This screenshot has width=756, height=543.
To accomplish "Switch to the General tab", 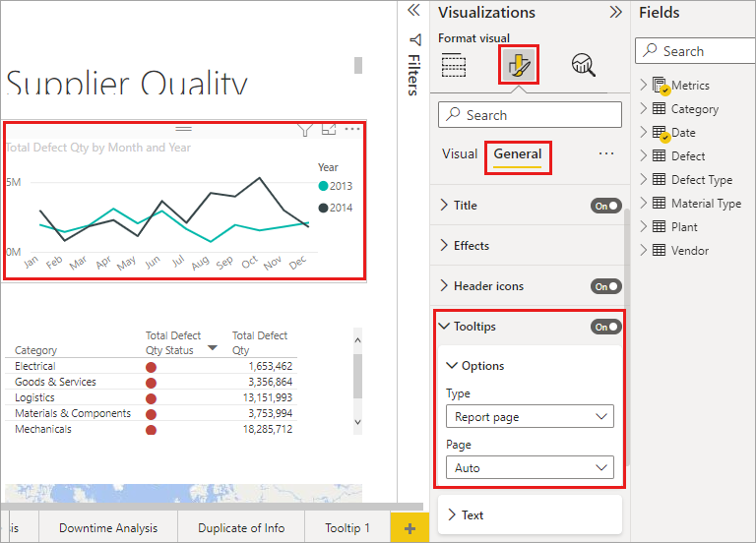I will (518, 154).
